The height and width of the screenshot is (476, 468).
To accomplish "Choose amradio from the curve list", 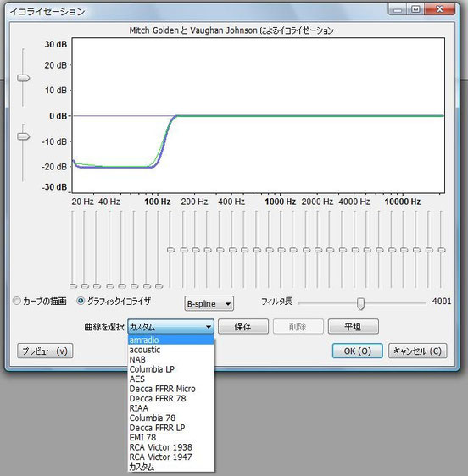I will click(170, 340).
